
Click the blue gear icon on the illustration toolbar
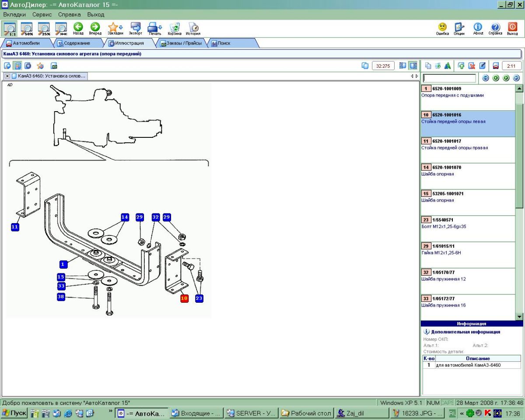click(x=28, y=66)
